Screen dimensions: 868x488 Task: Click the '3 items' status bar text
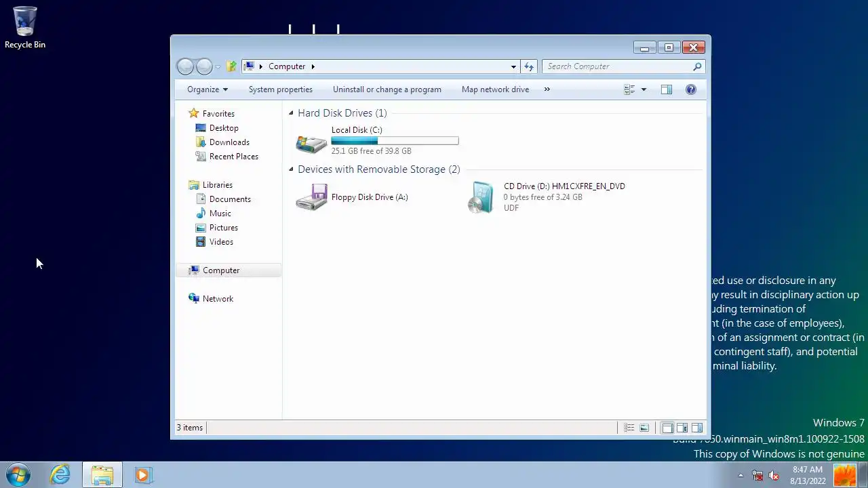click(x=190, y=428)
